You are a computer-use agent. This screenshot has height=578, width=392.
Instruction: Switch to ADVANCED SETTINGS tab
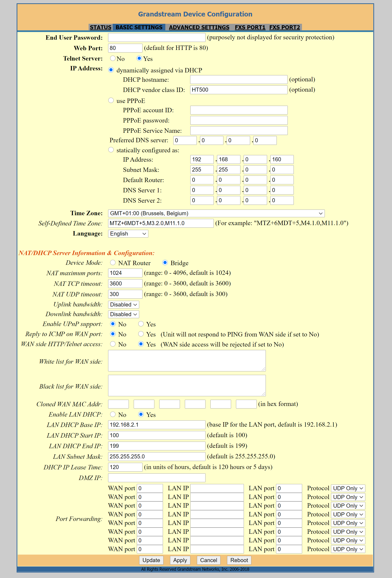click(199, 27)
